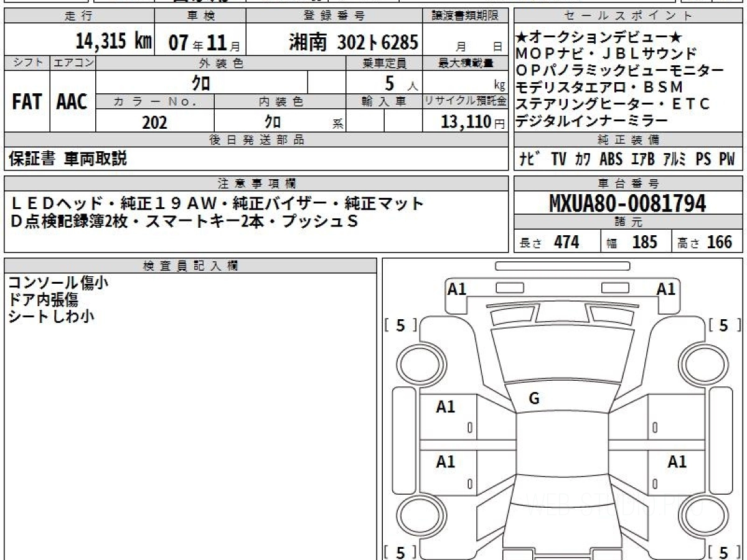Click the mileage value 14,315 km
The height and width of the screenshot is (560, 747).
[114, 42]
